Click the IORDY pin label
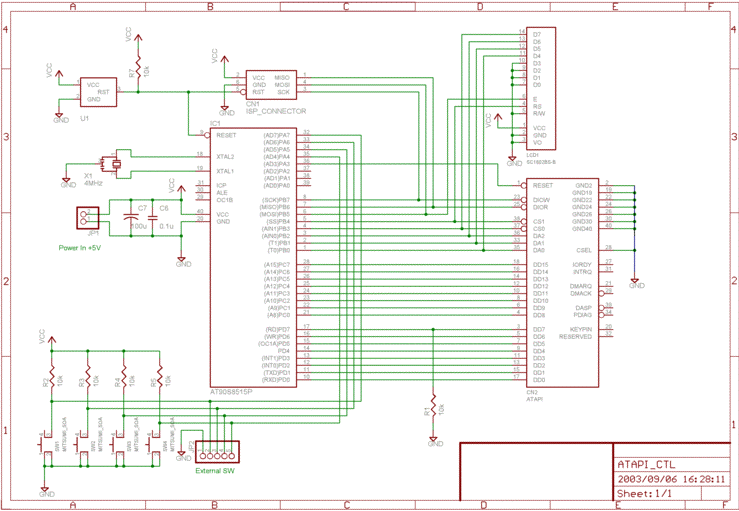Viewport: 739px width, 511px height. pos(582,265)
